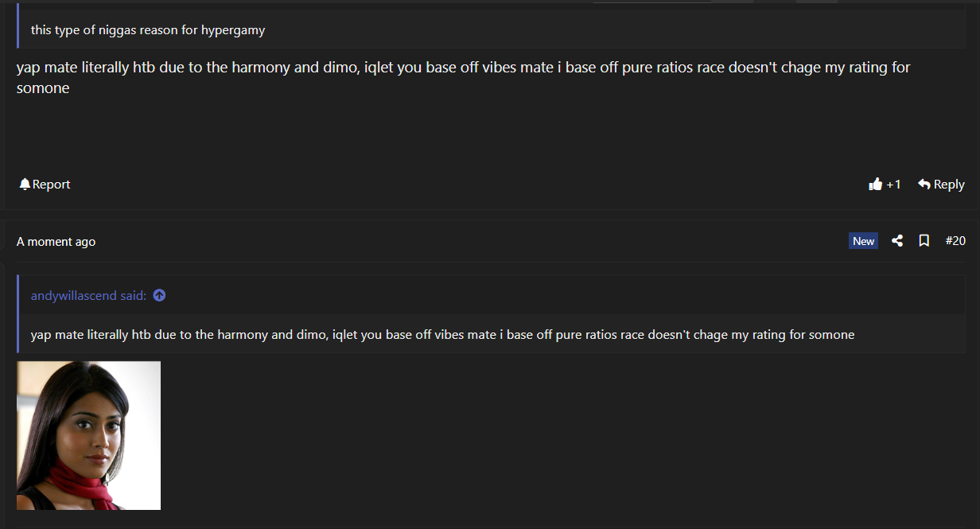The image size is (980, 529).
Task: Click the thumbs-up like icon
Action: point(876,185)
